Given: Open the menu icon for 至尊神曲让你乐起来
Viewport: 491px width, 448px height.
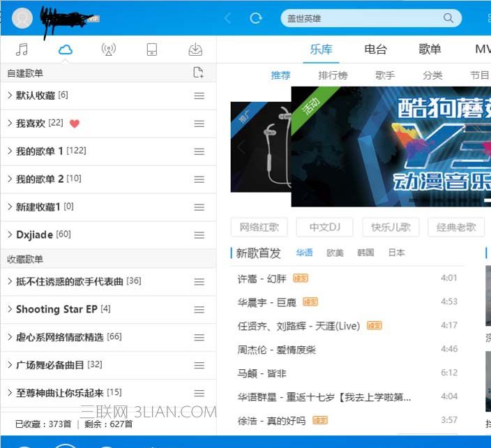Looking at the screenshot, I should tap(199, 394).
